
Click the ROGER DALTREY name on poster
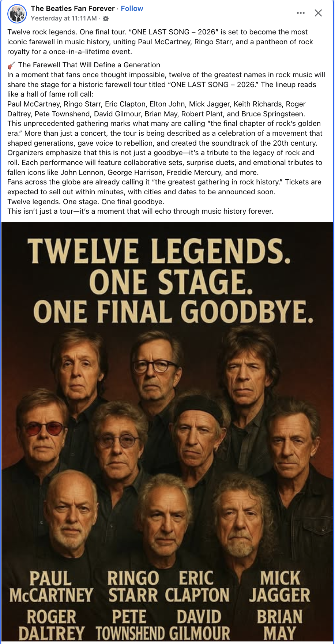click(x=51, y=625)
